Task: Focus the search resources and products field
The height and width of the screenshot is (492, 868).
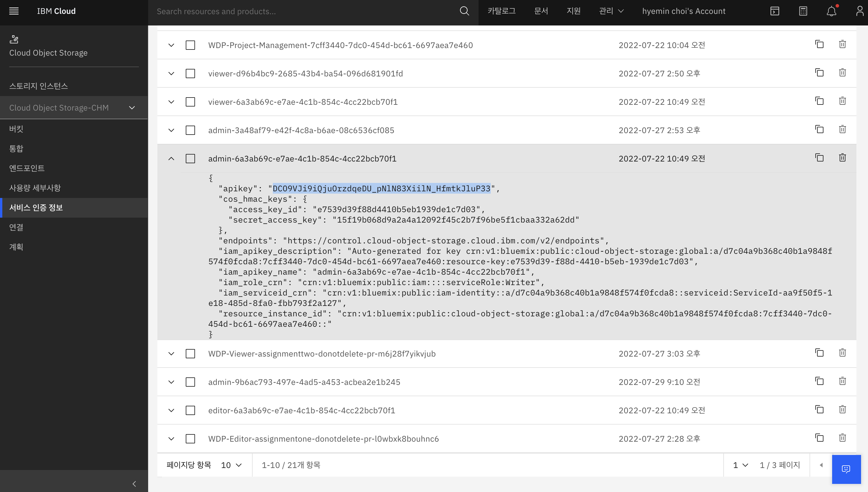Action: 304,11
